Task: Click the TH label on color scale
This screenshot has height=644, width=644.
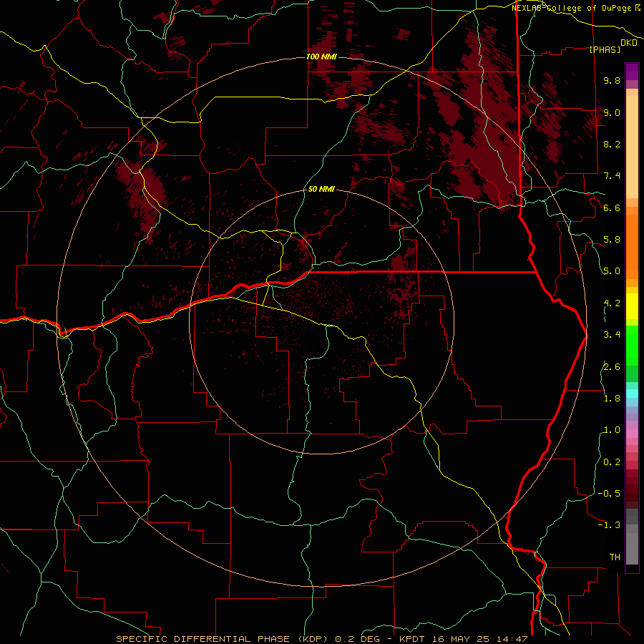Action: [x=615, y=557]
